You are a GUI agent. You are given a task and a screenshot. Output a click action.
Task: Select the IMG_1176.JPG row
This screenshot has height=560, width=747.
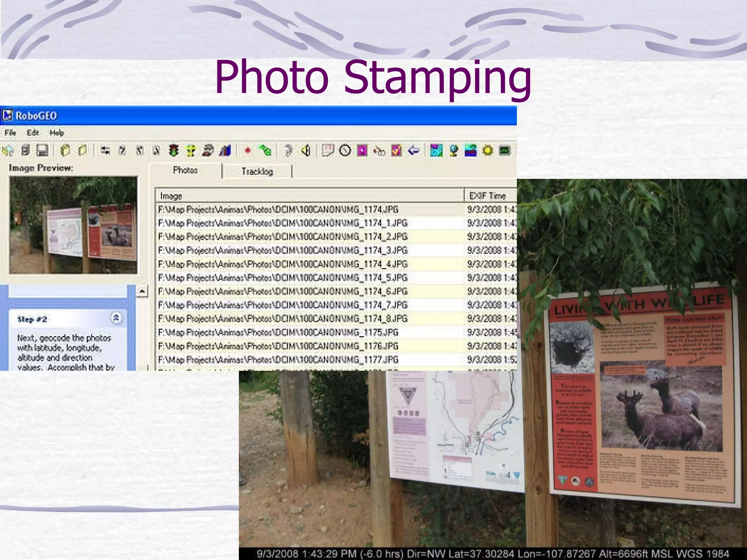click(336, 346)
